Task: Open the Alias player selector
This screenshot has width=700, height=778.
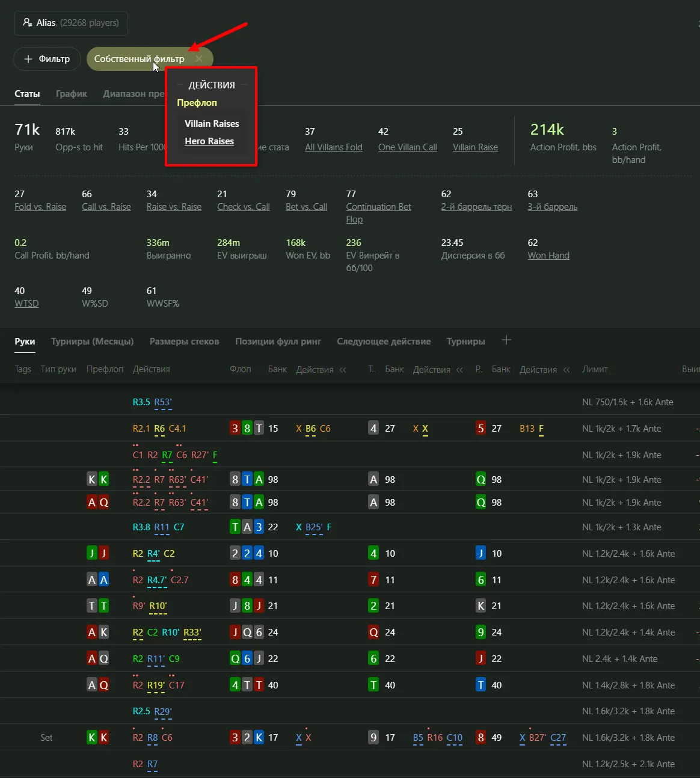Action: pos(70,23)
